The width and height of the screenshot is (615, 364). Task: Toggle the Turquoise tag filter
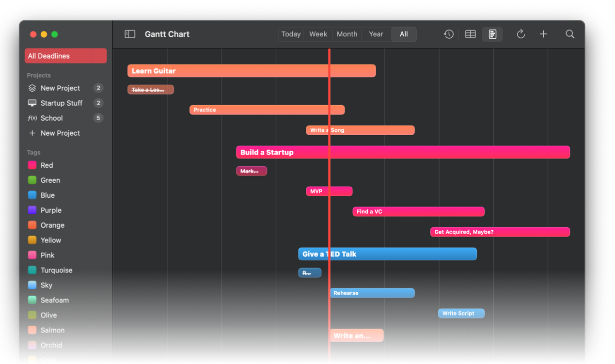point(31,270)
